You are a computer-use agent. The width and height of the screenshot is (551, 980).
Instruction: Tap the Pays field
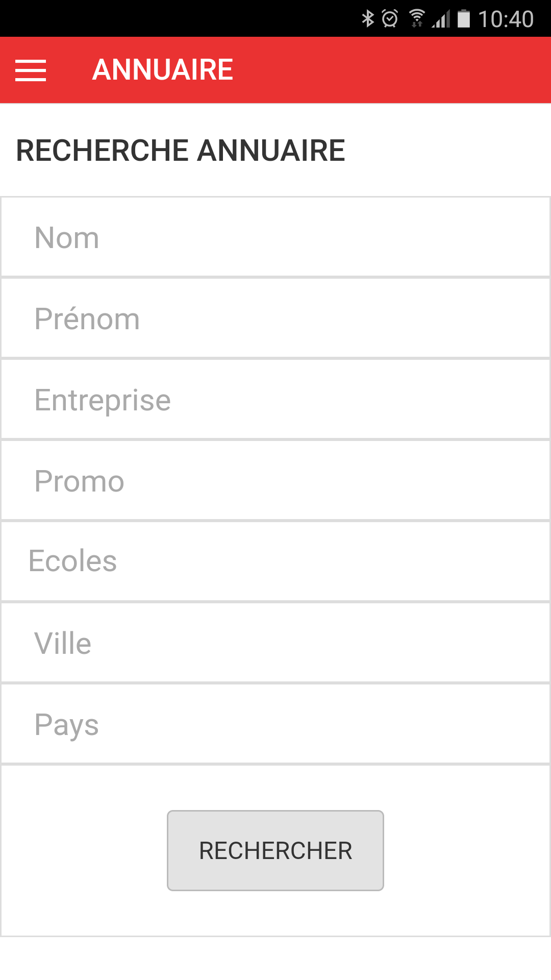point(275,724)
